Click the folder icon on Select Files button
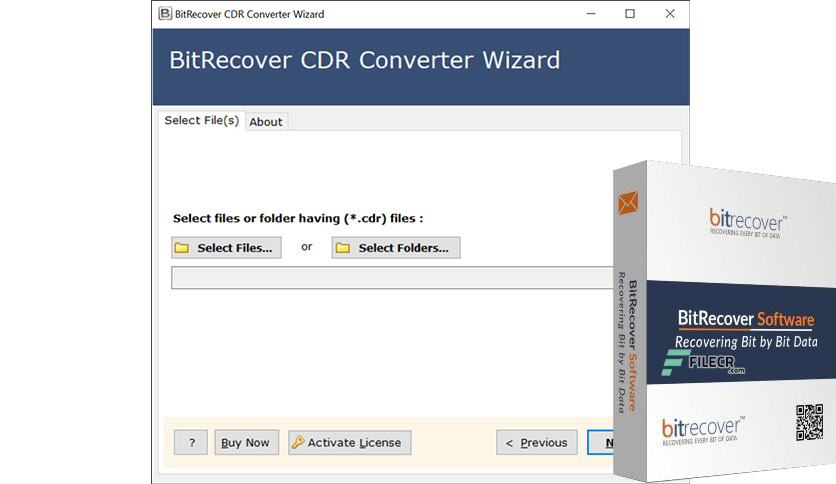Image resolution: width=836 pixels, height=484 pixels. click(x=182, y=248)
